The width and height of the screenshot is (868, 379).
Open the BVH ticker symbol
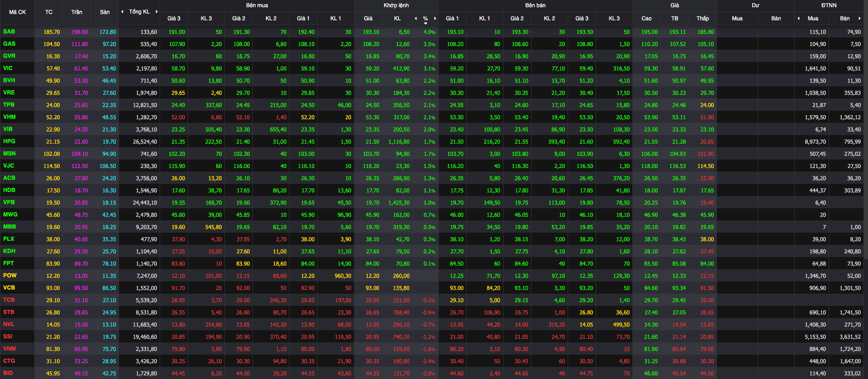pos(9,80)
